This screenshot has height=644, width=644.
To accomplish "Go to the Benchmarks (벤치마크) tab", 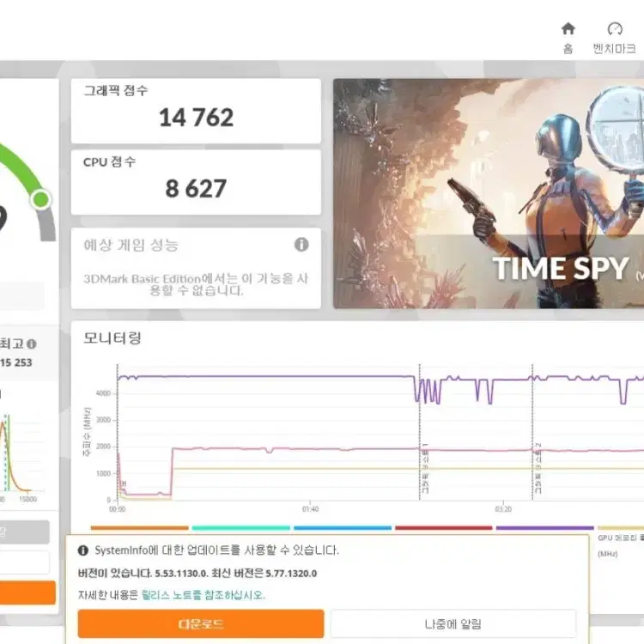I will pyautogui.click(x=615, y=38).
